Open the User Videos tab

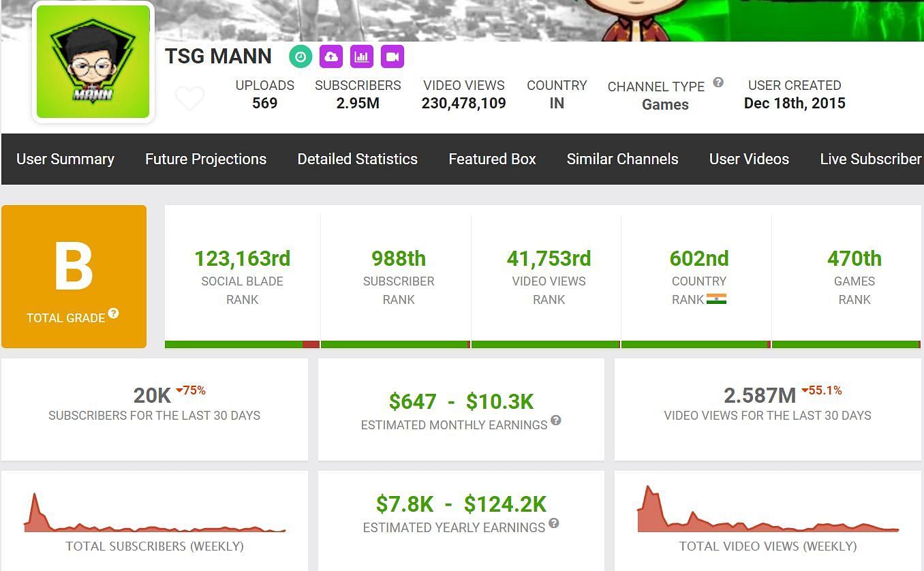pyautogui.click(x=749, y=159)
